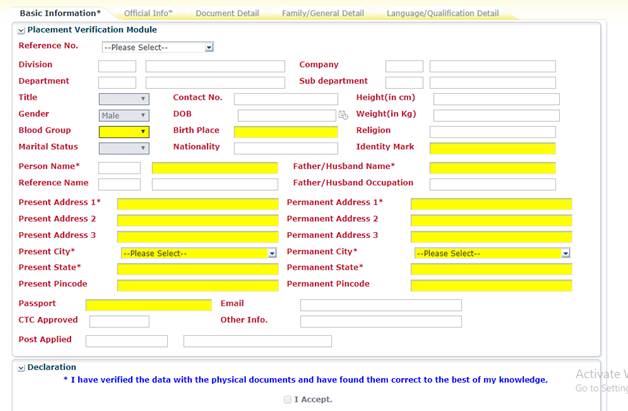628x411 pixels.
Task: Collapse the Placement Verification Module section
Action: click(21, 30)
